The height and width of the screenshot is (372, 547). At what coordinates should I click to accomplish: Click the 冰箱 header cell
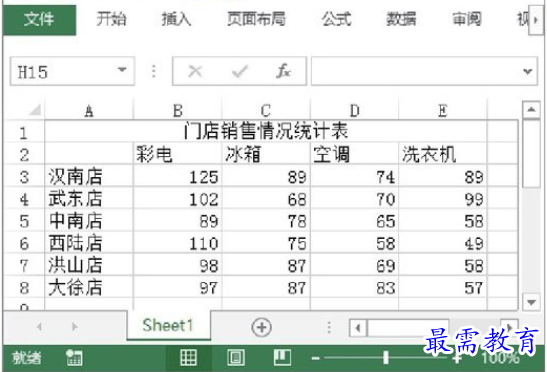pyautogui.click(x=266, y=154)
